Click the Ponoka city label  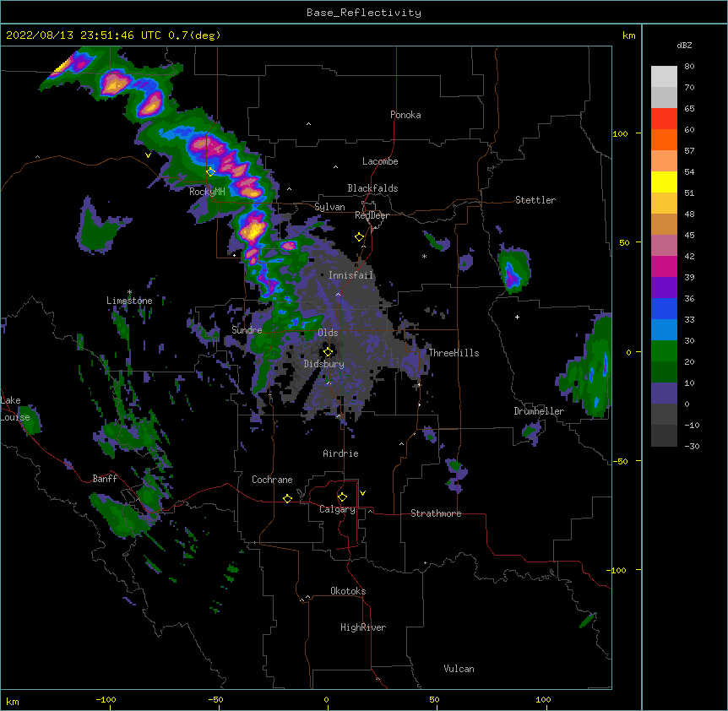(x=405, y=115)
